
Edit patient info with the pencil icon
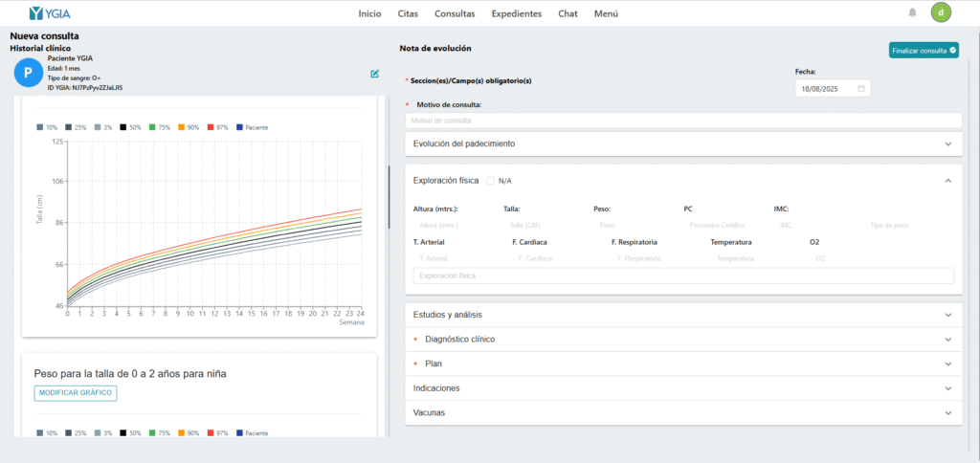click(x=374, y=74)
